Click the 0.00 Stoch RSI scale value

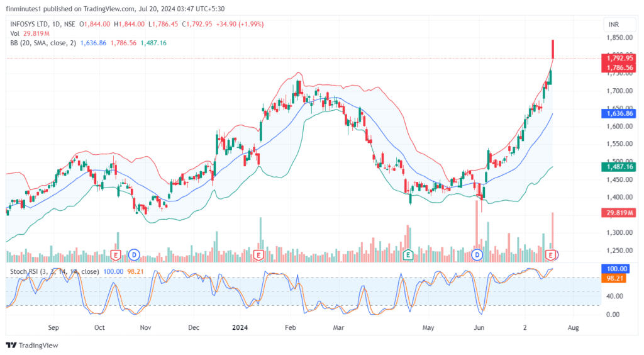613,314
